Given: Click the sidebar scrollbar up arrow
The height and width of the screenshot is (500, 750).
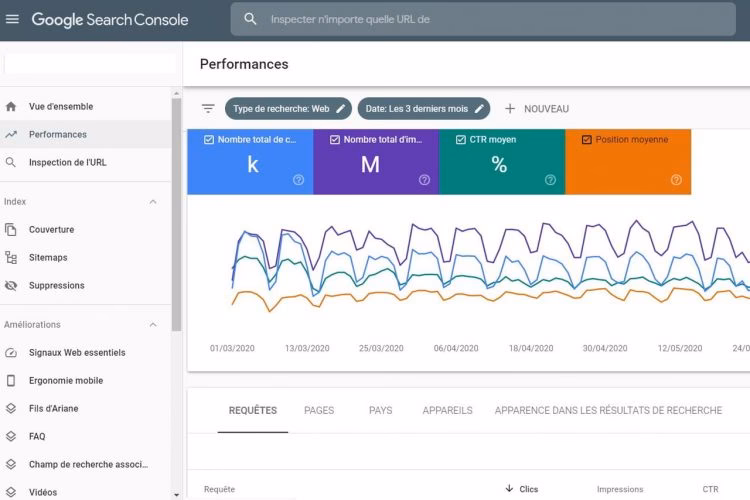Looking at the screenshot, I should click(176, 93).
